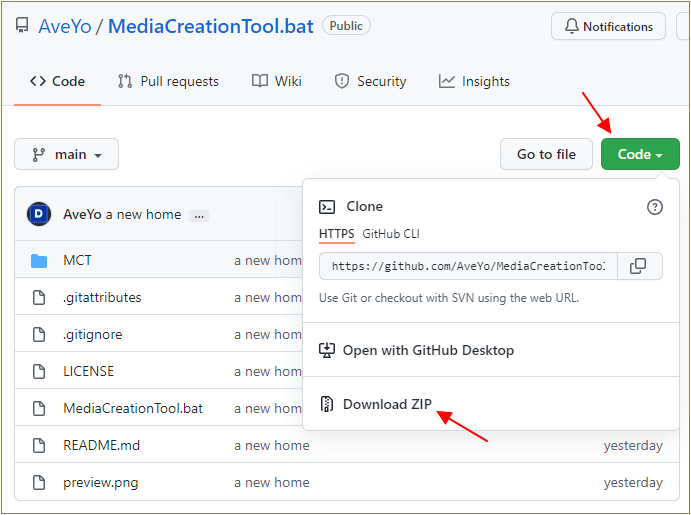Click the preview.png file icon
The image size is (691, 515).
(39, 483)
